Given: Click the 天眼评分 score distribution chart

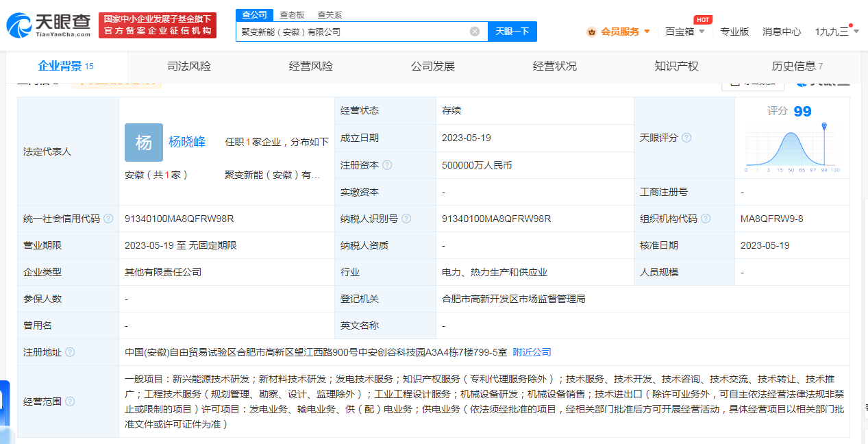Looking at the screenshot, I should (x=792, y=149).
